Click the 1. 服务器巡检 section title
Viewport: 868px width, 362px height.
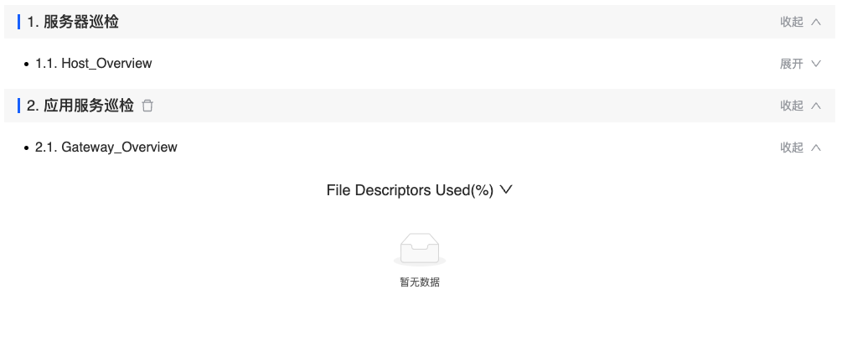tap(73, 22)
